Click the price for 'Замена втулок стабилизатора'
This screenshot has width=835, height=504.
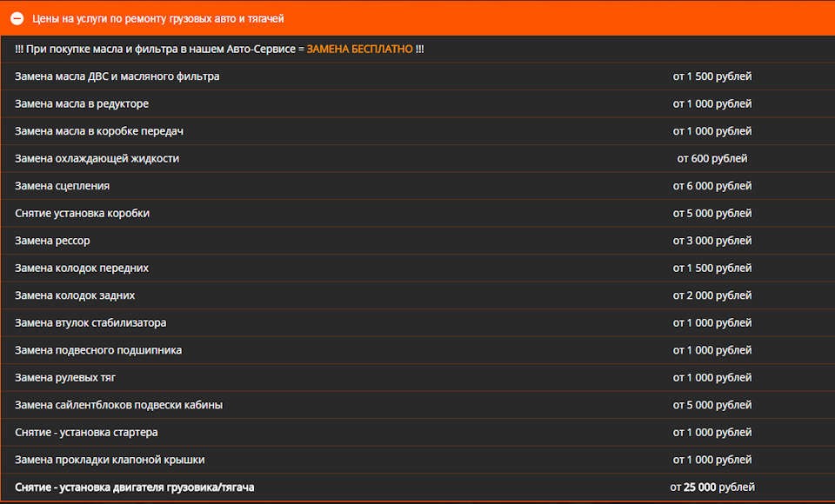click(712, 323)
